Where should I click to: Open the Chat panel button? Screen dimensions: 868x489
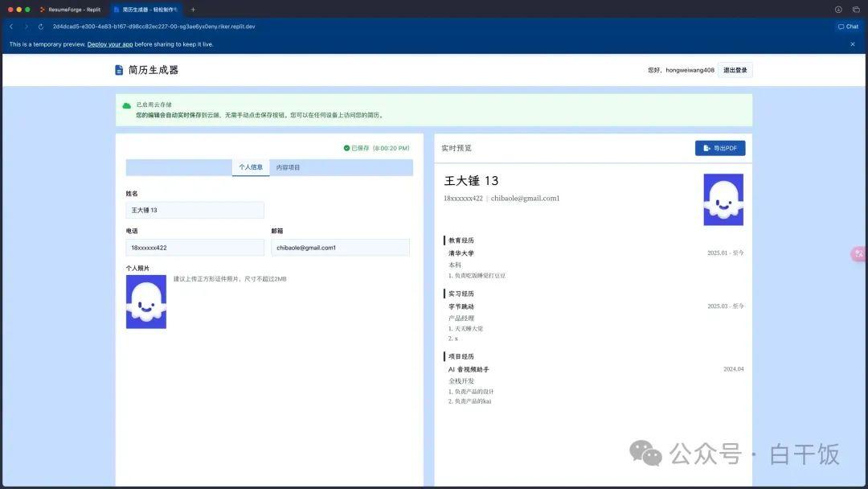click(848, 27)
